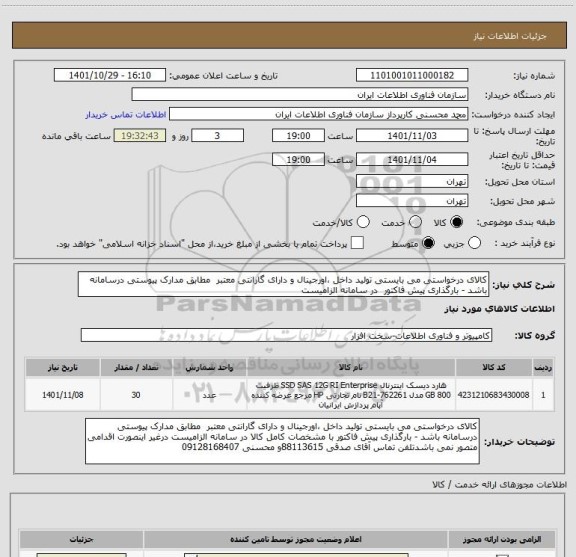This screenshot has height=557, width=576.
Task: Select the کالا radio button
Action: [x=457, y=222]
